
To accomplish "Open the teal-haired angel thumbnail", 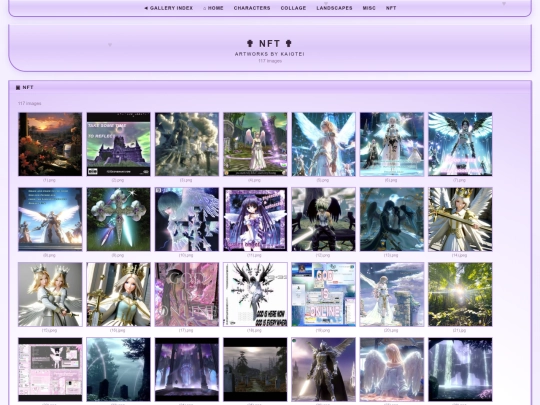I will click(187, 219).
